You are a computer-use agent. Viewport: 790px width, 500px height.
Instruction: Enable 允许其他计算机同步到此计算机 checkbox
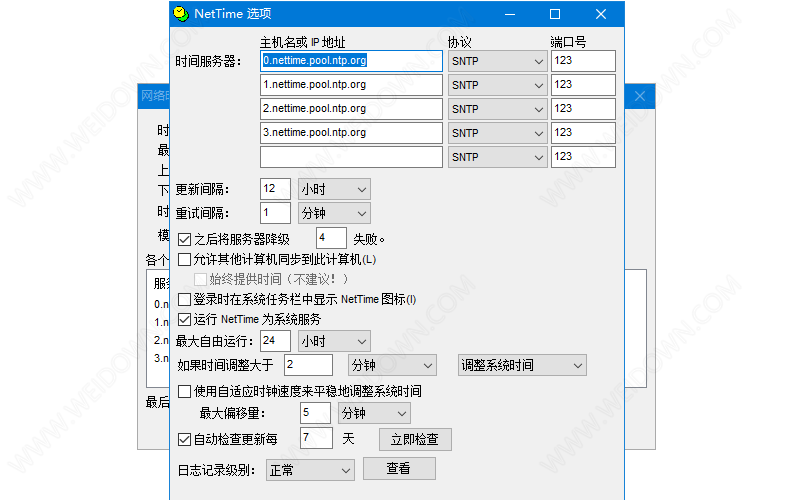[x=184, y=260]
